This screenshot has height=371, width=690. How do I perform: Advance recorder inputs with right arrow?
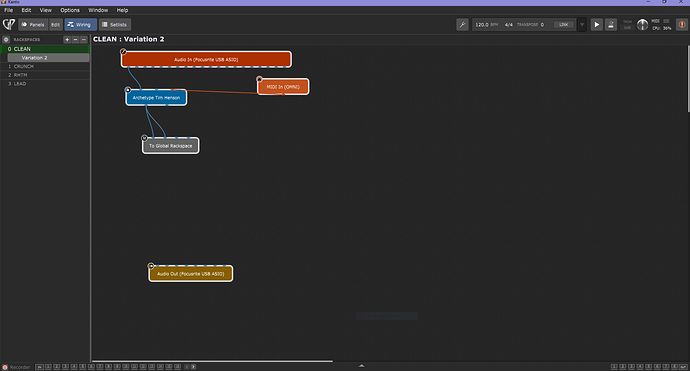193,367
